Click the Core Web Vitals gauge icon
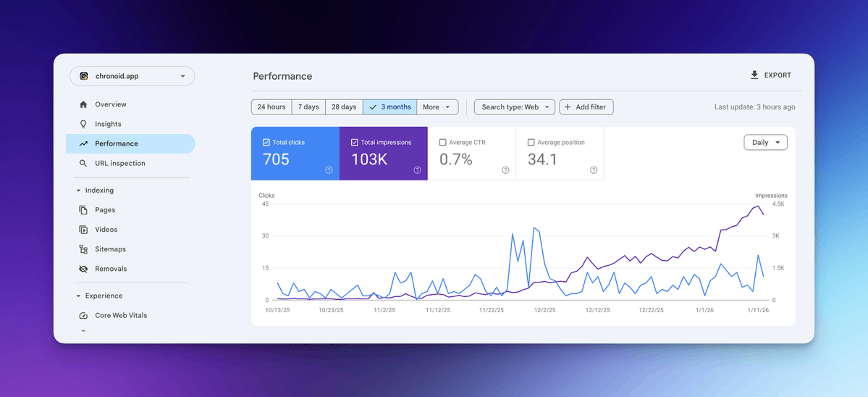Image resolution: width=868 pixels, height=397 pixels. click(x=83, y=316)
